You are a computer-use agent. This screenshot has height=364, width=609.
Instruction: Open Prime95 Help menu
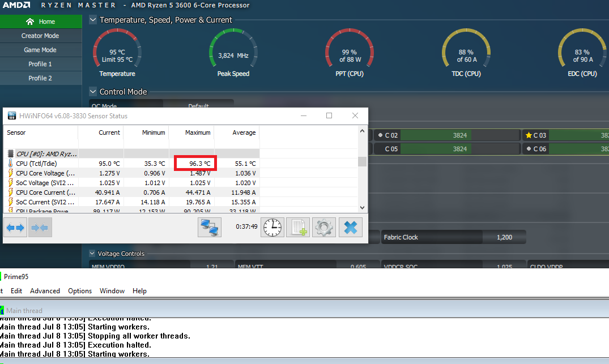(139, 290)
